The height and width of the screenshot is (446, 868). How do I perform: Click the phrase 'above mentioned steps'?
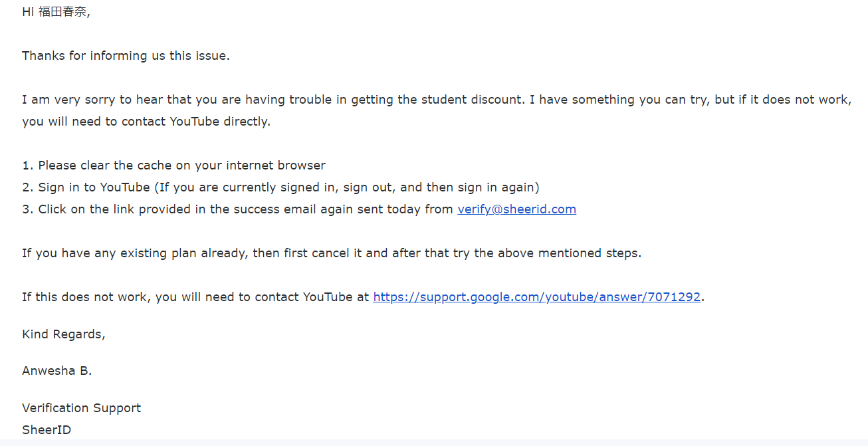tap(570, 253)
